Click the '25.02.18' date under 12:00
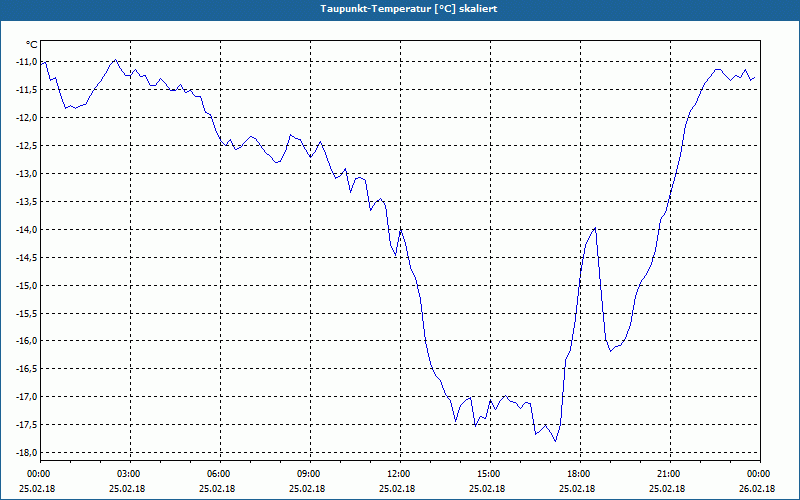Image resolution: width=800 pixels, height=500 pixels. click(397, 489)
